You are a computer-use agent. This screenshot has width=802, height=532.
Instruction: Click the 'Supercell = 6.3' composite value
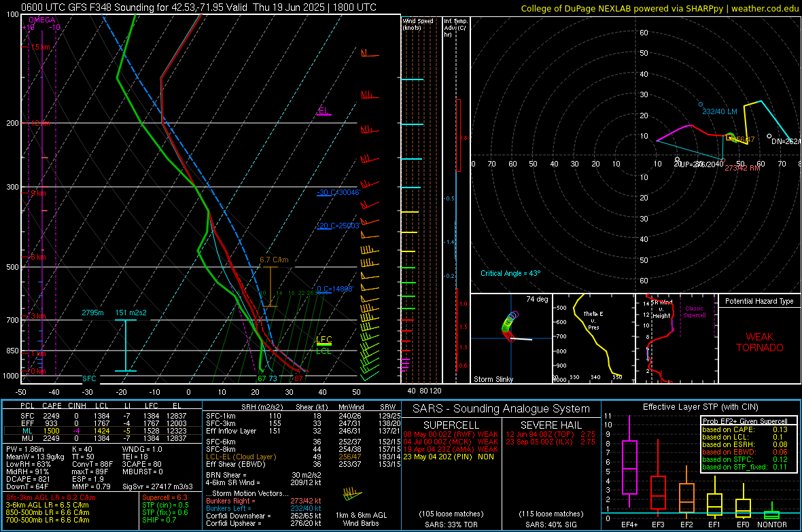[164, 497]
